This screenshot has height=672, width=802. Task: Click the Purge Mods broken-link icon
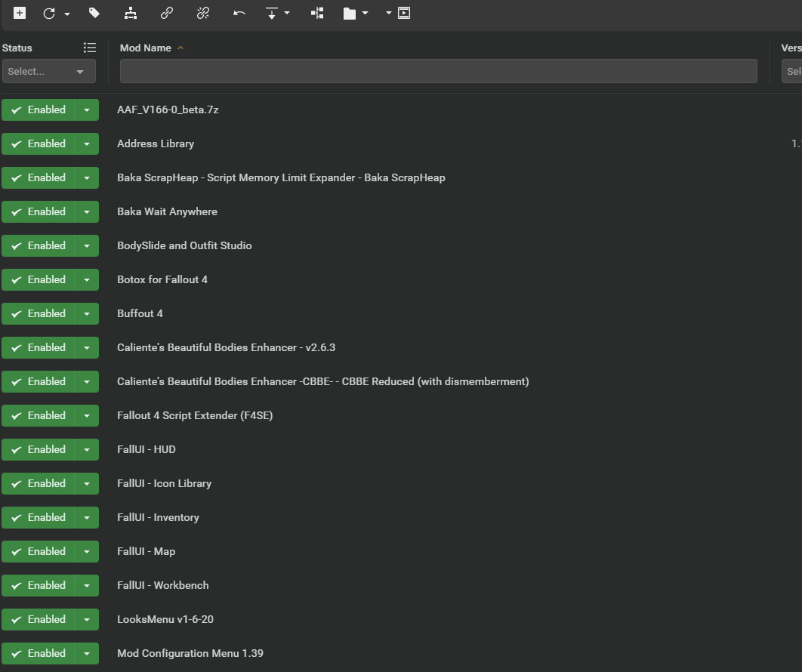pos(203,14)
